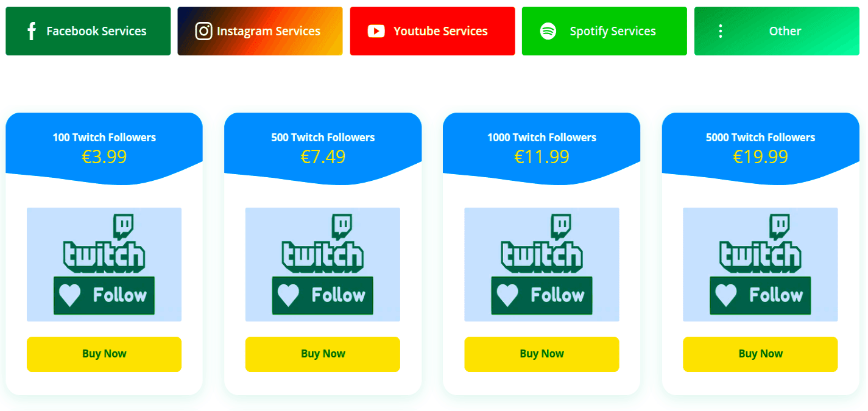Click the three-dot icon on Other button
The height and width of the screenshot is (411, 868).
click(x=721, y=30)
